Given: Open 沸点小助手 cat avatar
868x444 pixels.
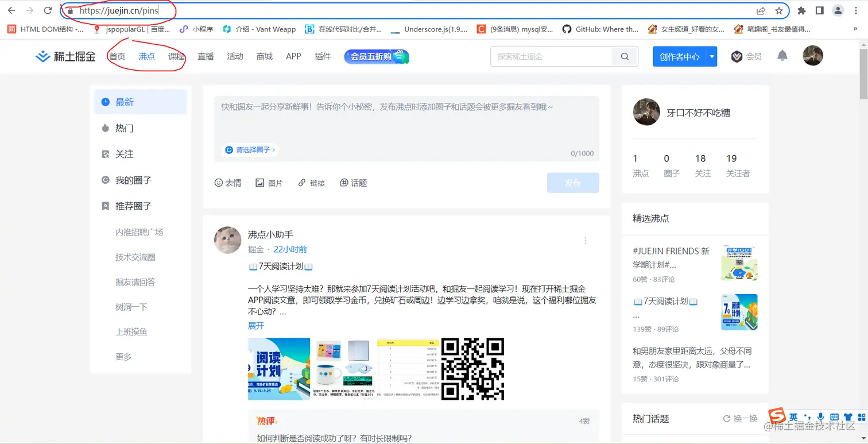Looking at the screenshot, I should coord(228,240).
